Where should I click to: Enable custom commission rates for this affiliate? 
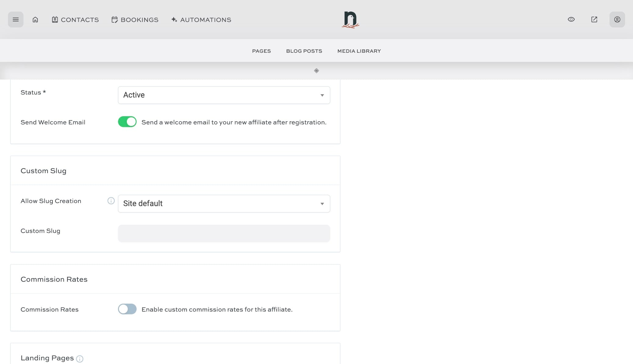click(x=127, y=309)
